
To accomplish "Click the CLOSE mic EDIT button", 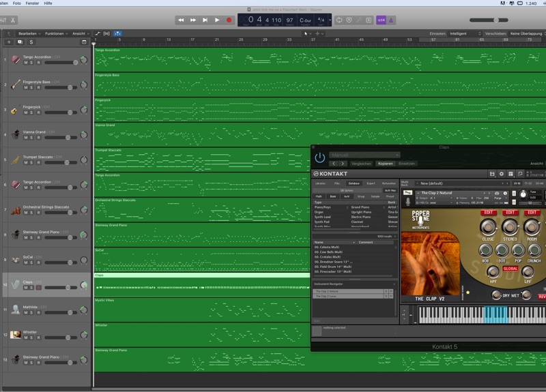I will (488, 212).
